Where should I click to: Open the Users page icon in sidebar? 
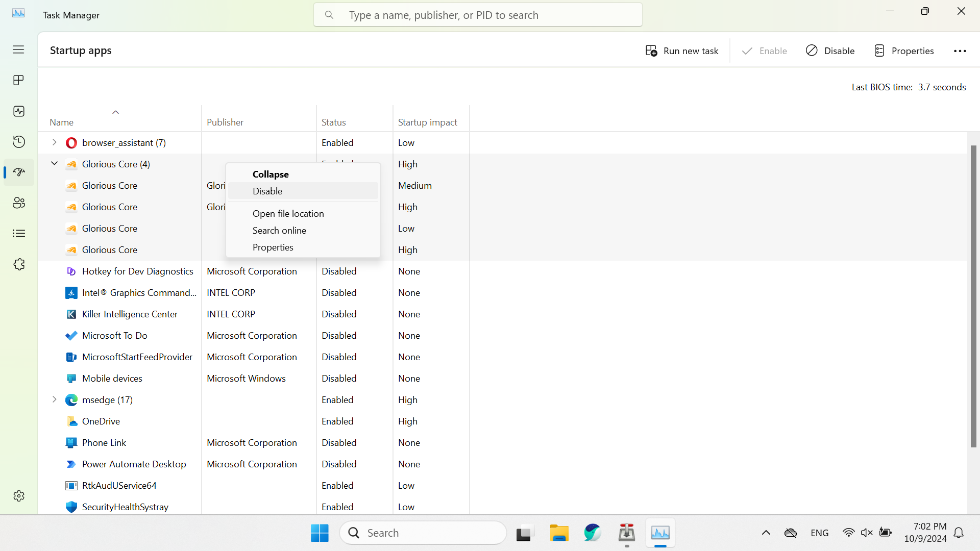tap(19, 203)
